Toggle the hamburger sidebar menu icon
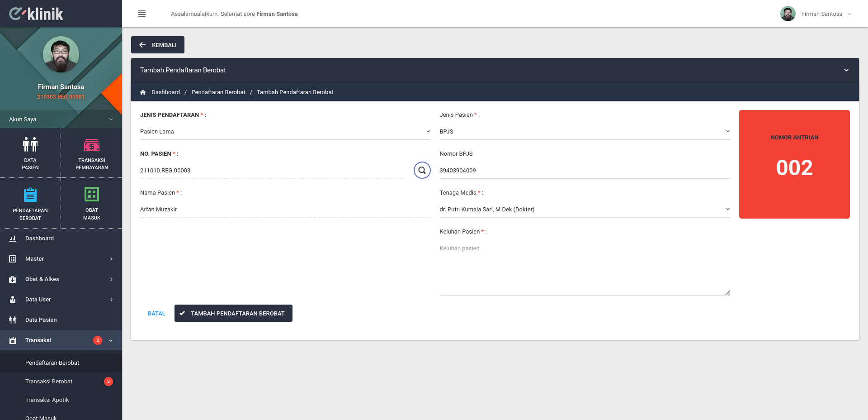Image resolution: width=868 pixels, height=420 pixels. [142, 14]
